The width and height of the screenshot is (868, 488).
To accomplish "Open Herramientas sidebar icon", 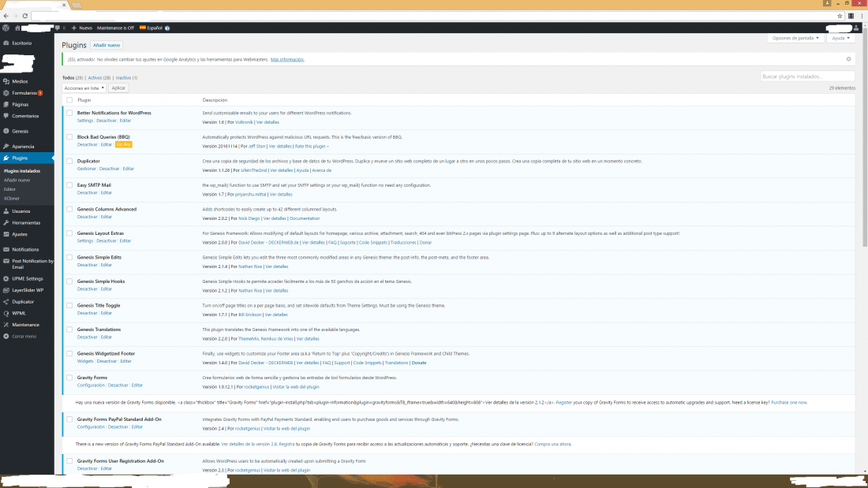I will (x=6, y=222).
